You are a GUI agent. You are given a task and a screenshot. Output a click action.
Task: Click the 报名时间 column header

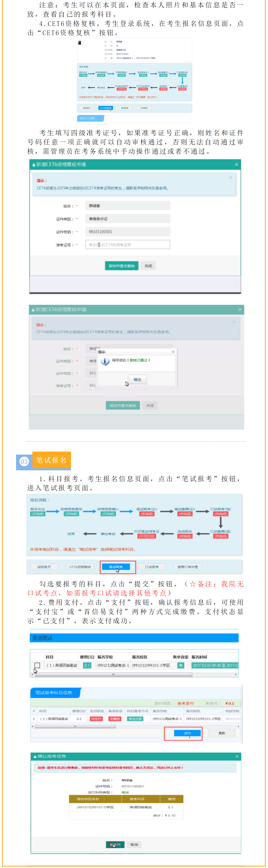click(x=199, y=657)
